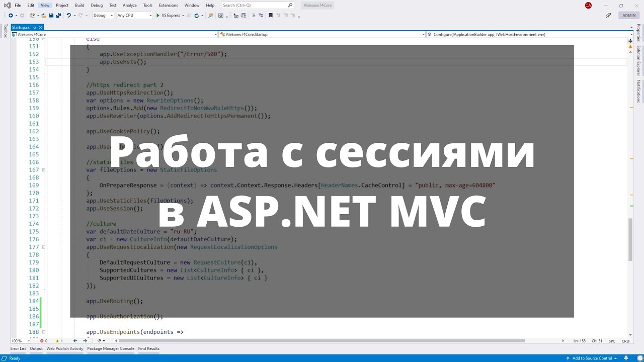Close the Startup.cs tab
This screenshot has width=644, height=362.
pyautogui.click(x=41, y=28)
